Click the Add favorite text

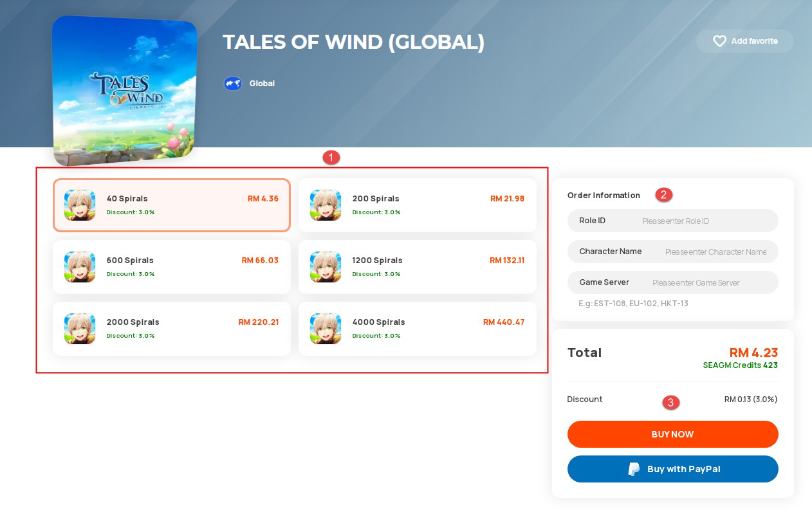[755, 41]
